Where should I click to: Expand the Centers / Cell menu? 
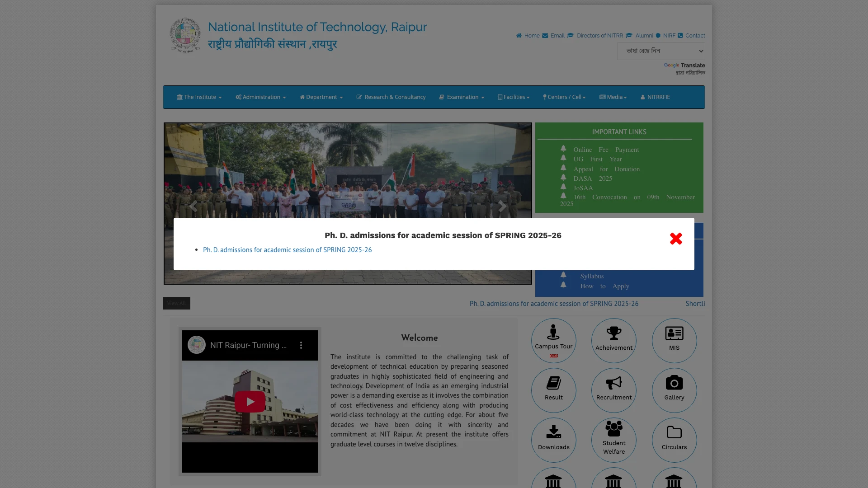564,97
